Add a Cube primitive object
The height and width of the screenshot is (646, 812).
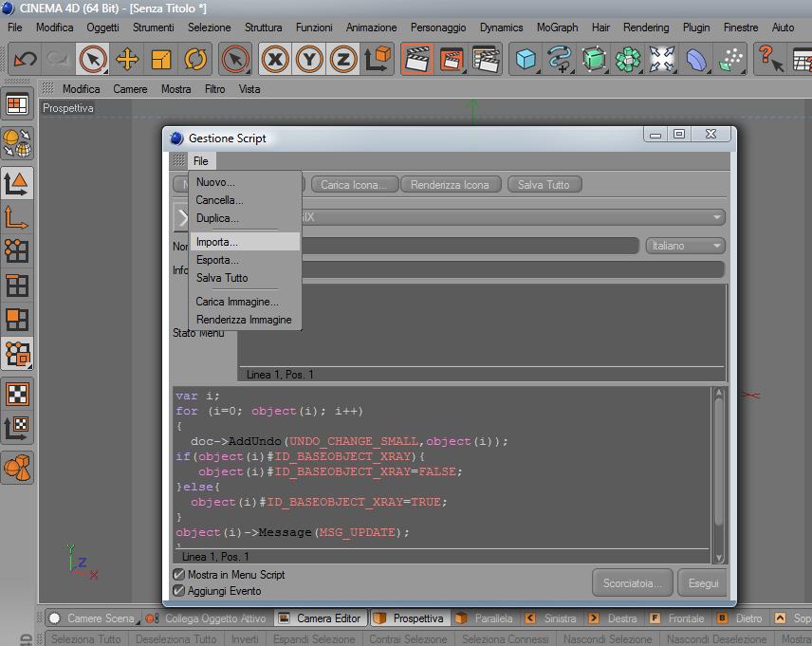tap(526, 60)
